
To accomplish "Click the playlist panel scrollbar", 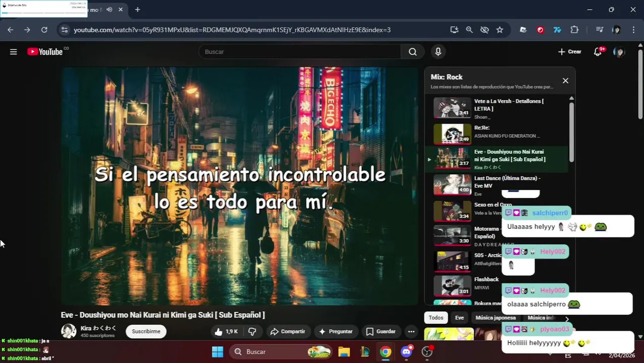I will click(571, 132).
